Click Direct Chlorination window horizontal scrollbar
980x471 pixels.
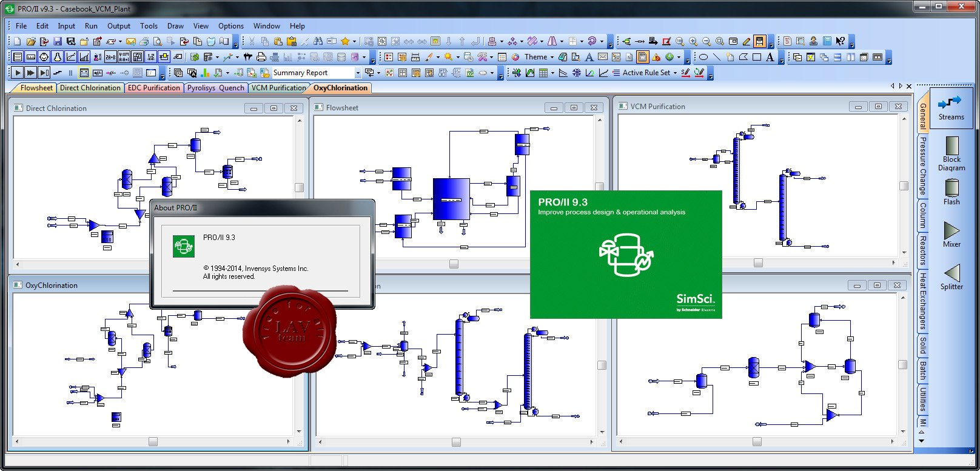(x=82, y=264)
